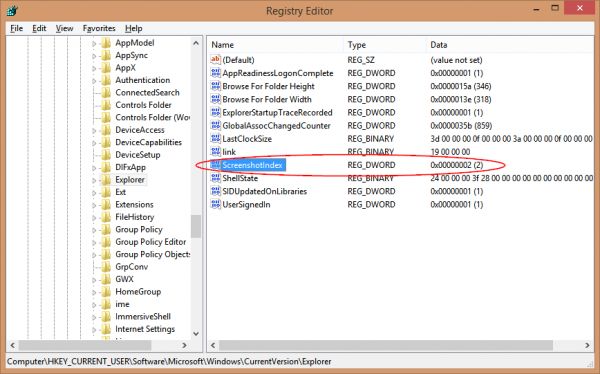The image size is (600, 374).
Task: Click the Registry Editor app icon in title bar
Action: (x=12, y=10)
